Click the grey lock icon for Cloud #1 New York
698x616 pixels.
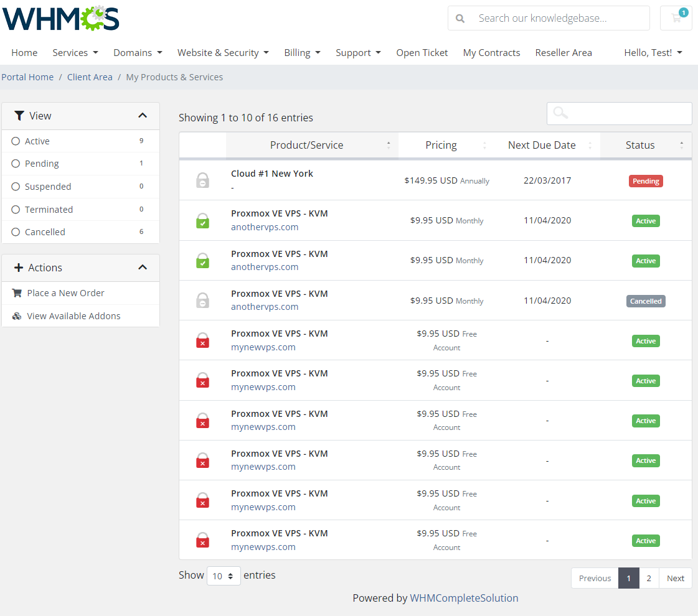point(202,180)
